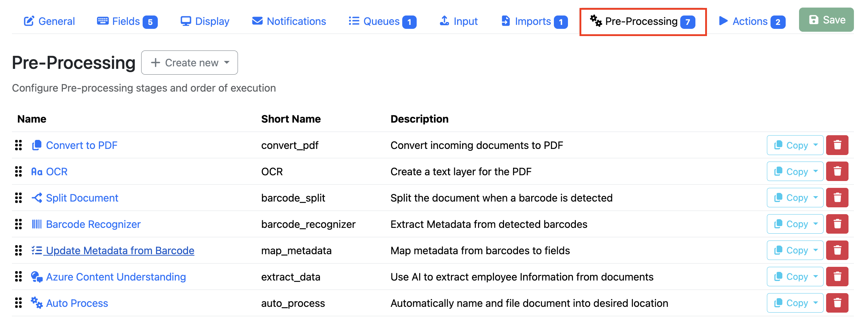The height and width of the screenshot is (331, 868).
Task: Open the Barcode Recognizer link
Action: coord(93,224)
